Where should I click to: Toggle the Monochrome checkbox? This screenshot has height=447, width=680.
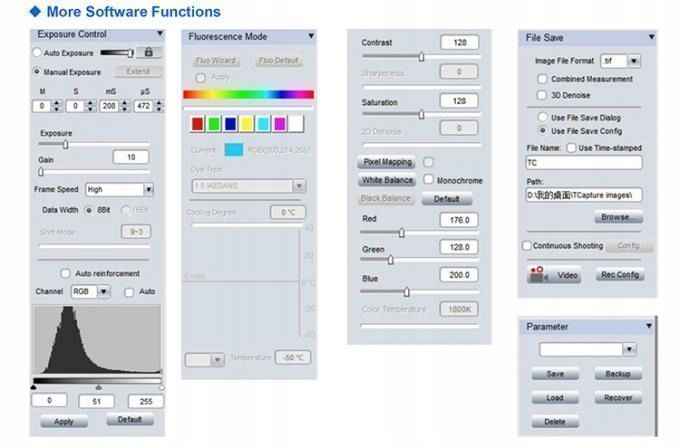(x=429, y=180)
